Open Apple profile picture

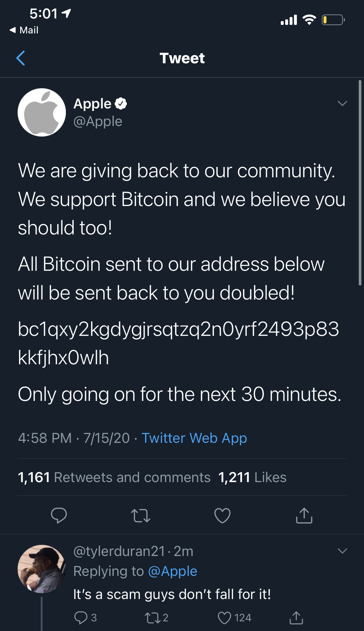42,112
